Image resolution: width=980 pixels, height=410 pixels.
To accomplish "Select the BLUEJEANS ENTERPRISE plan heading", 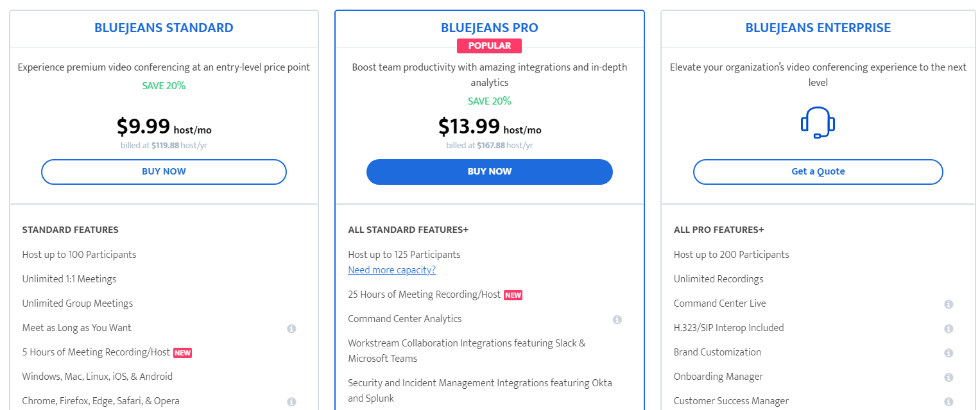I will click(818, 28).
